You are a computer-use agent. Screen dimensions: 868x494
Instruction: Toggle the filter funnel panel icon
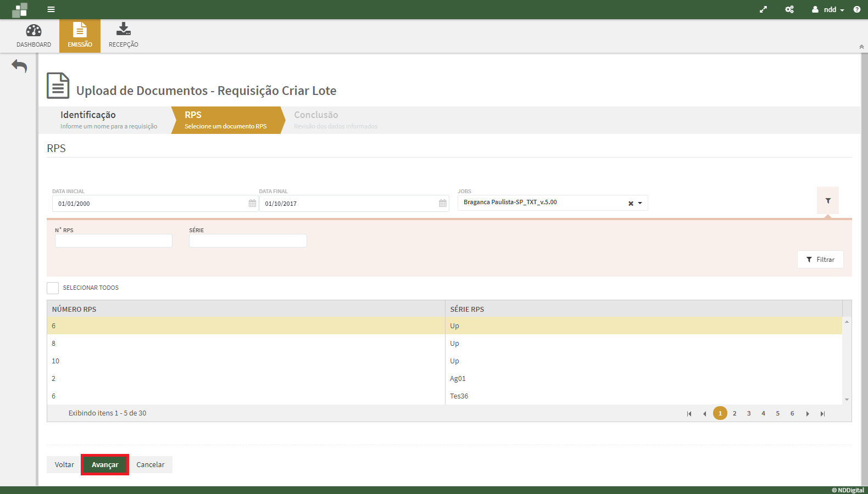point(827,201)
